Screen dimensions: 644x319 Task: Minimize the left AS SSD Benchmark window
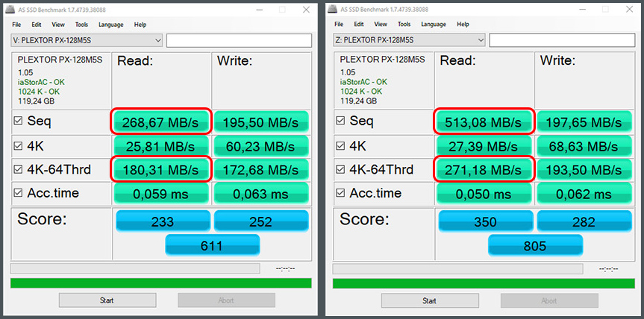coord(259,10)
